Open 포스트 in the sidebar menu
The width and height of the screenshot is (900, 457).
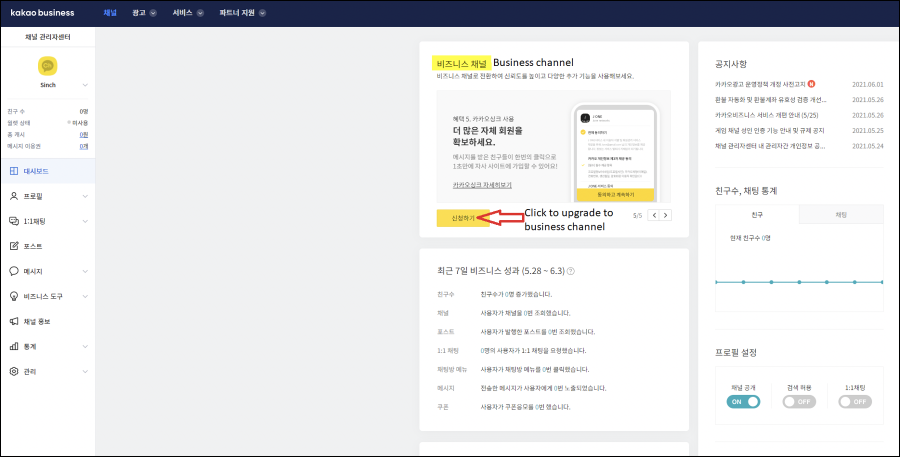[x=48, y=246]
